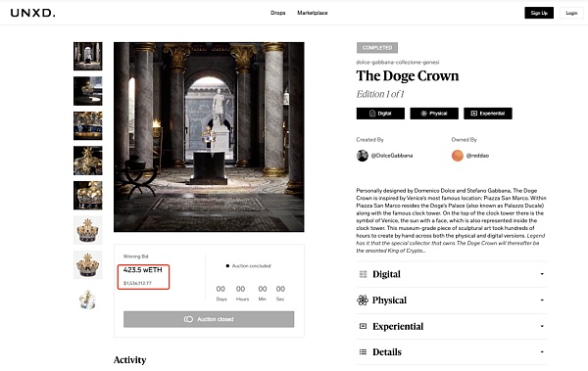Click the UNXD logo
The height and width of the screenshot is (371, 588).
point(32,13)
